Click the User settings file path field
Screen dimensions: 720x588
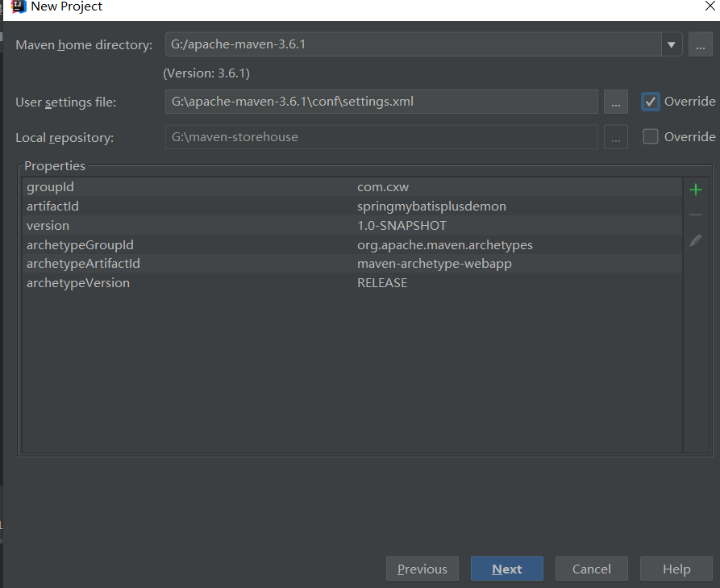pyautogui.click(x=381, y=102)
